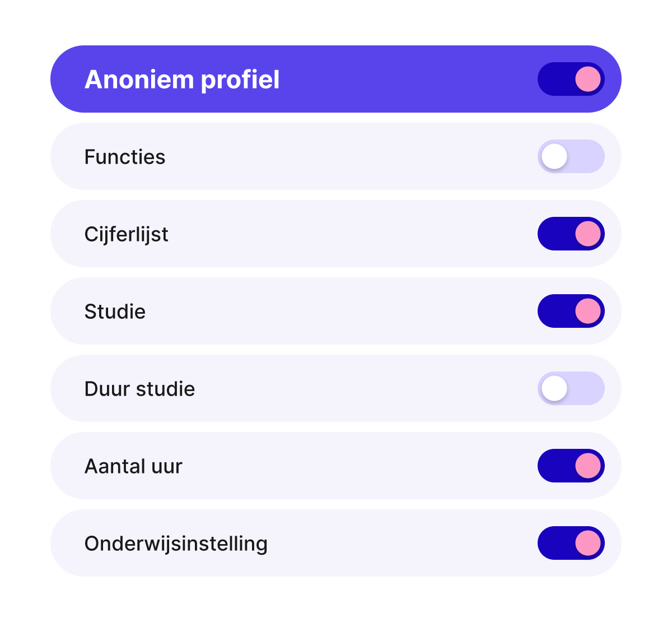Click the Cijferlijst label text
Screen dimensions: 672x622
[x=127, y=235]
